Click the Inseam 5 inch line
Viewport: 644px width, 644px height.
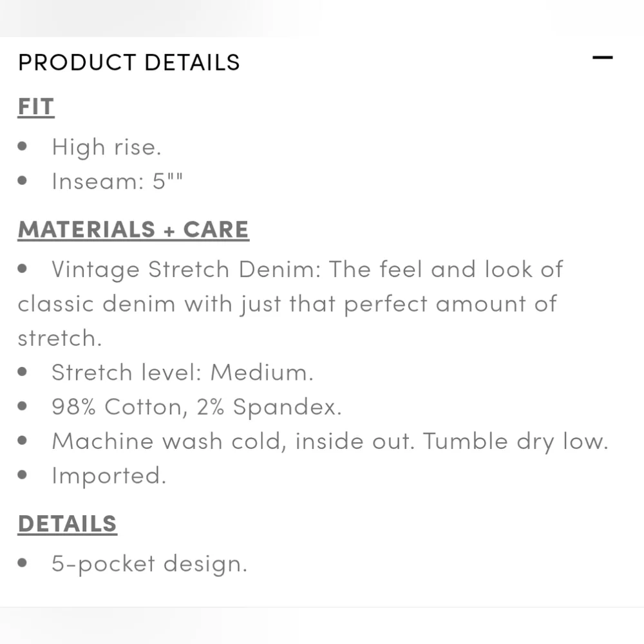tap(117, 181)
